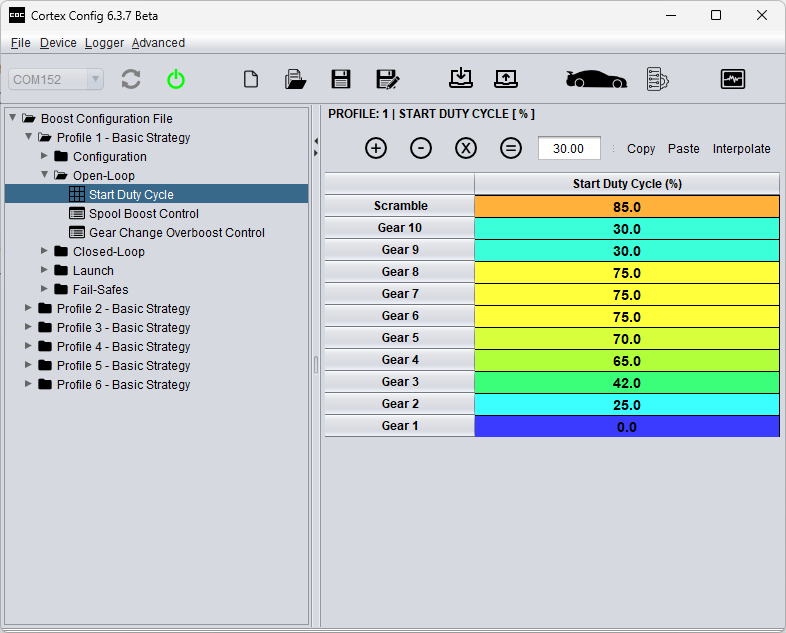Viewport: 786px width, 633px height.
Task: Click the Save As icon with pencil
Action: pos(388,79)
